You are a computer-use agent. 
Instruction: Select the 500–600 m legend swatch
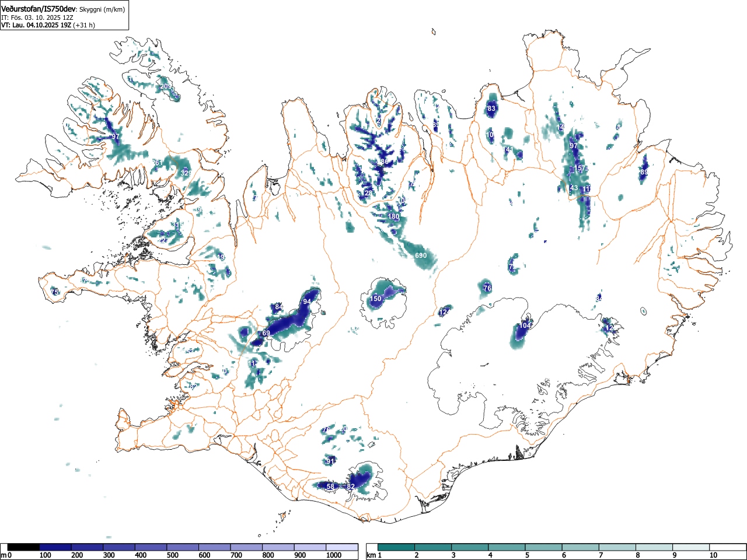(x=183, y=547)
